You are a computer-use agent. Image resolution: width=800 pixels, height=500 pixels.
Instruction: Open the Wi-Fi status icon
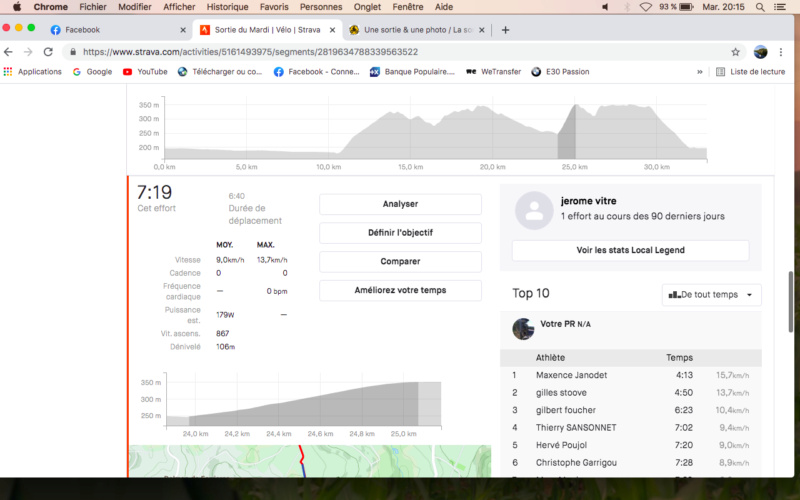[646, 7]
